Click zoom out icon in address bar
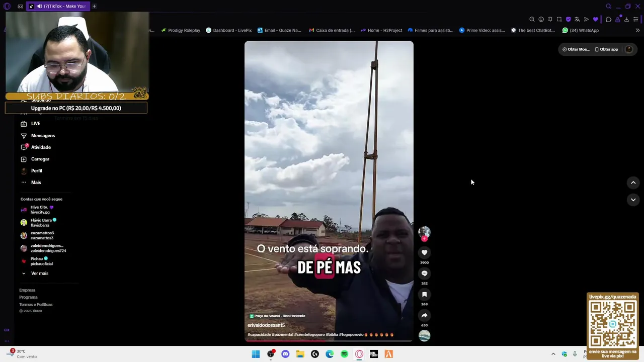 click(x=532, y=19)
